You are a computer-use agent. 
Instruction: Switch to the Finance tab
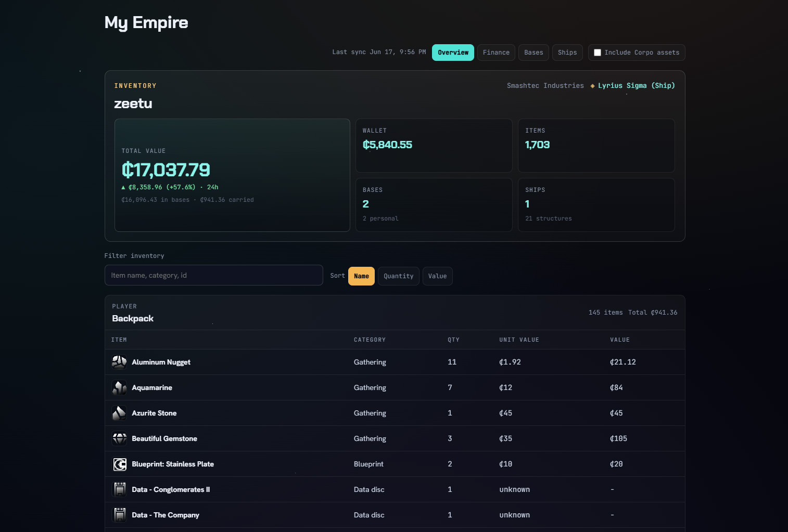(x=496, y=53)
